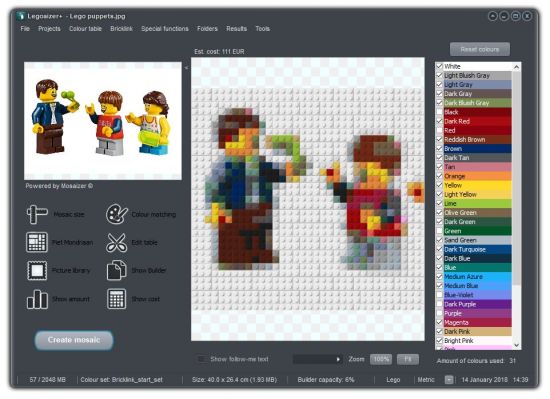The width and height of the screenshot is (550, 399).
Task: Click the Lego puppets source image thumbnail
Action: point(103,121)
